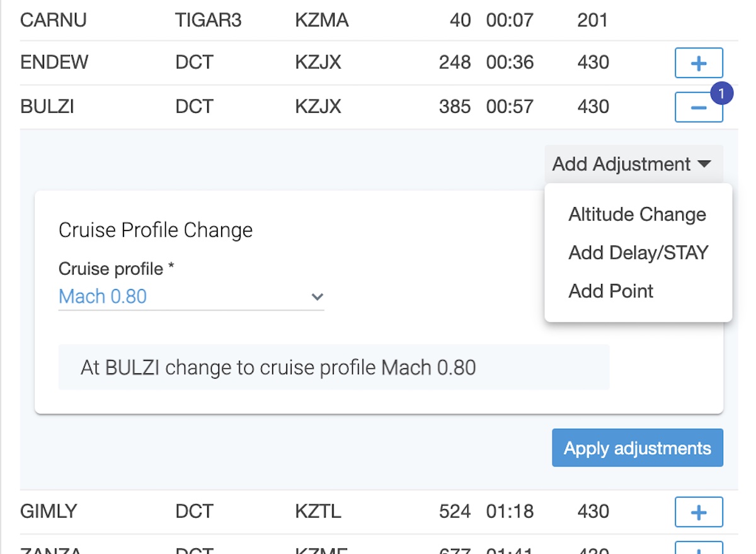Expand the GIMLY row plus icon
The width and height of the screenshot is (756, 554).
pyautogui.click(x=699, y=512)
